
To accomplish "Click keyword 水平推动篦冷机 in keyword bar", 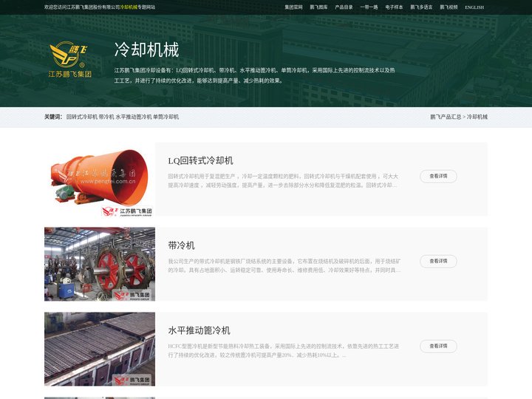I will click(x=134, y=117).
